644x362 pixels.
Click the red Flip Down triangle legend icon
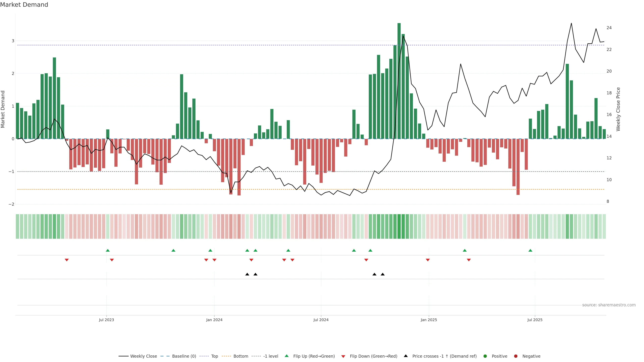pos(343,356)
